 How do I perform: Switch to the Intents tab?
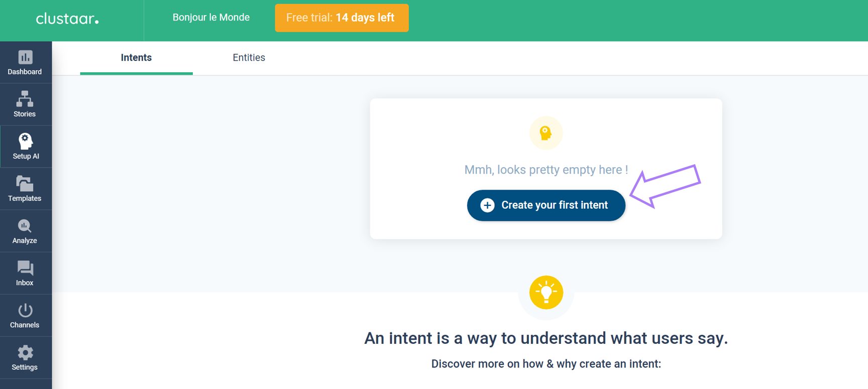136,58
